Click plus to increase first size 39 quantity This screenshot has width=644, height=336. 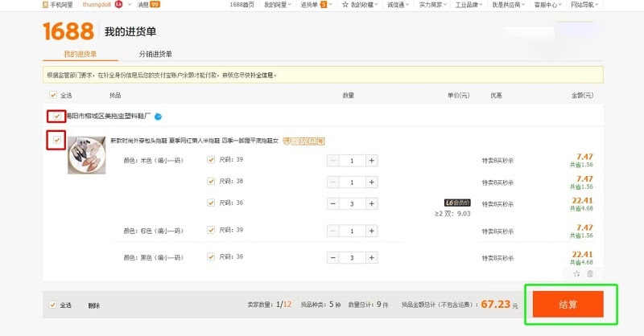[x=371, y=160]
